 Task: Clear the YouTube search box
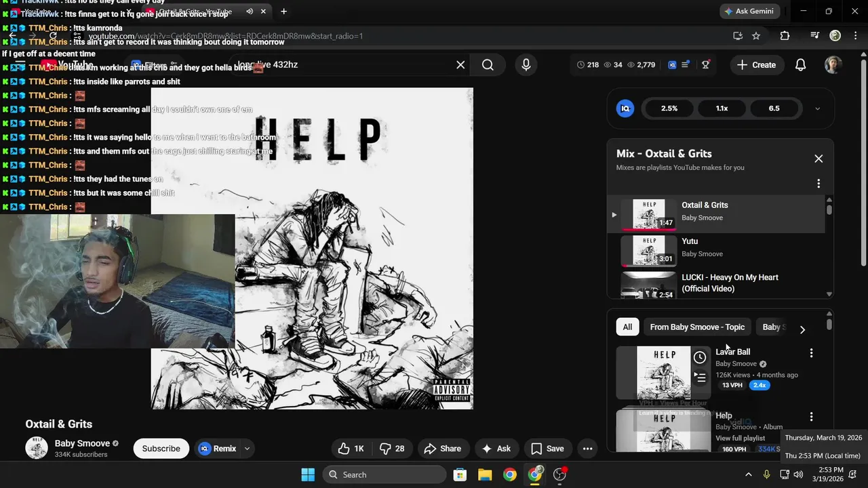[x=460, y=65]
